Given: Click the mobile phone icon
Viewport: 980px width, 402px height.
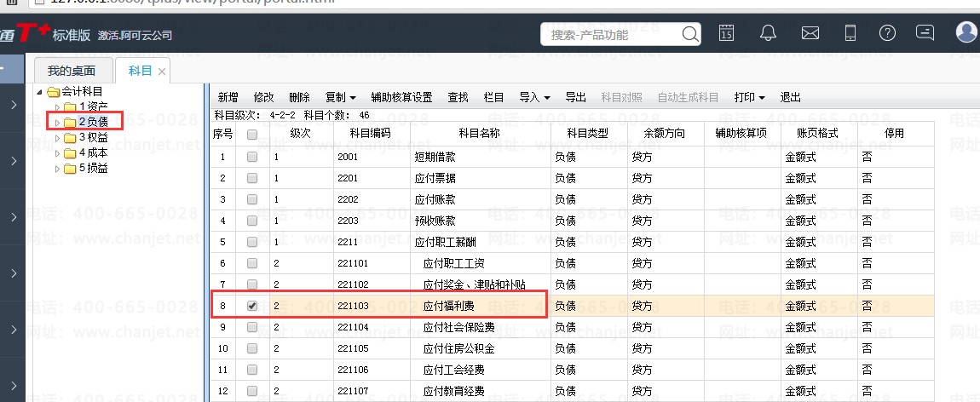Looking at the screenshot, I should pyautogui.click(x=850, y=33).
